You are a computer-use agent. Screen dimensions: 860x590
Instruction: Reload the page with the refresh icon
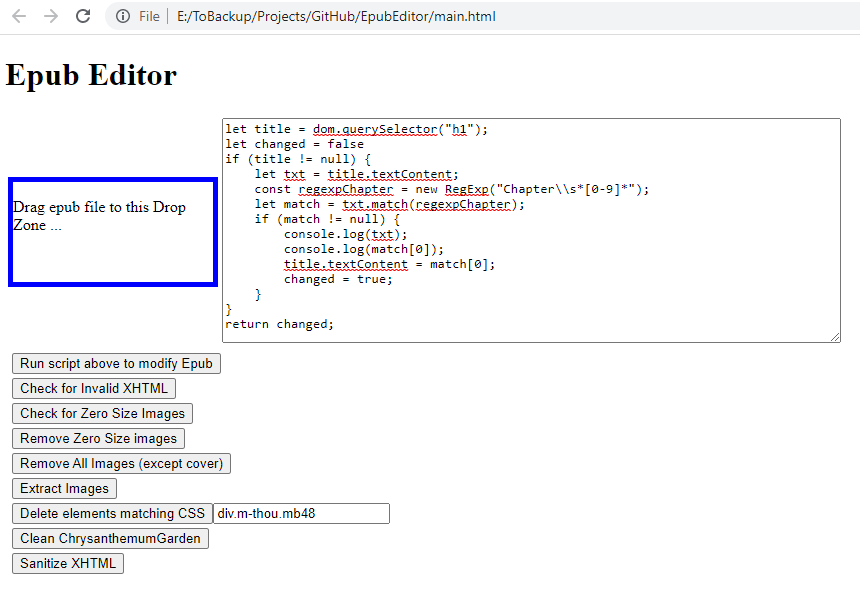83,16
